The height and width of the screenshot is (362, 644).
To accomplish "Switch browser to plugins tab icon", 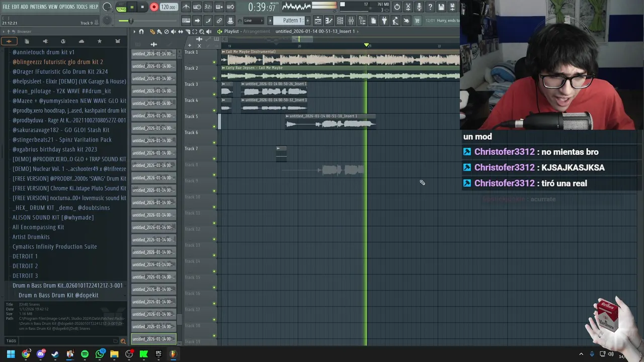I will pos(45,41).
